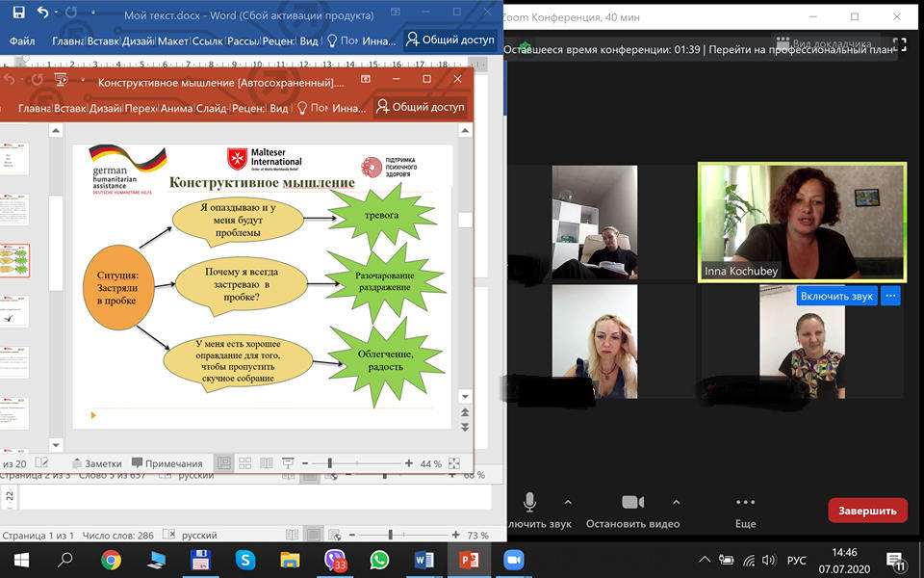The width and height of the screenshot is (924, 578).
Task: Zoom out PowerPoint slide with minus
Action: [x=305, y=464]
